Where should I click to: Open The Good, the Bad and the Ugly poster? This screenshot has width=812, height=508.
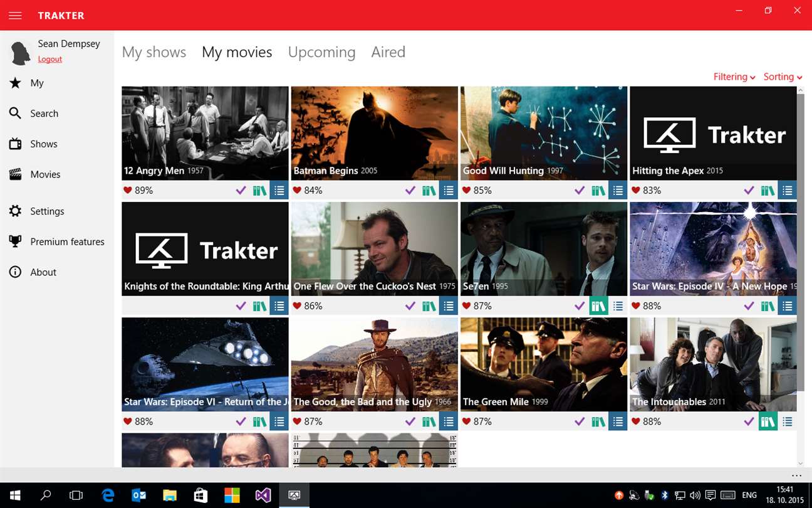(x=374, y=364)
